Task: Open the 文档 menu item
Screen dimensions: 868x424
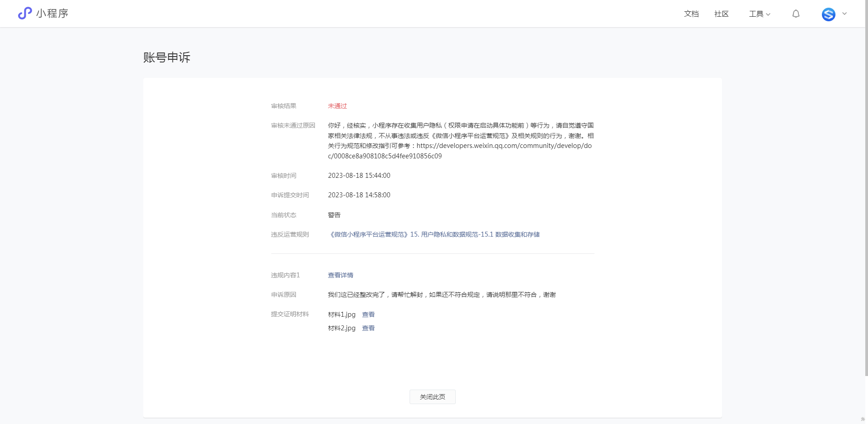Action: point(691,14)
